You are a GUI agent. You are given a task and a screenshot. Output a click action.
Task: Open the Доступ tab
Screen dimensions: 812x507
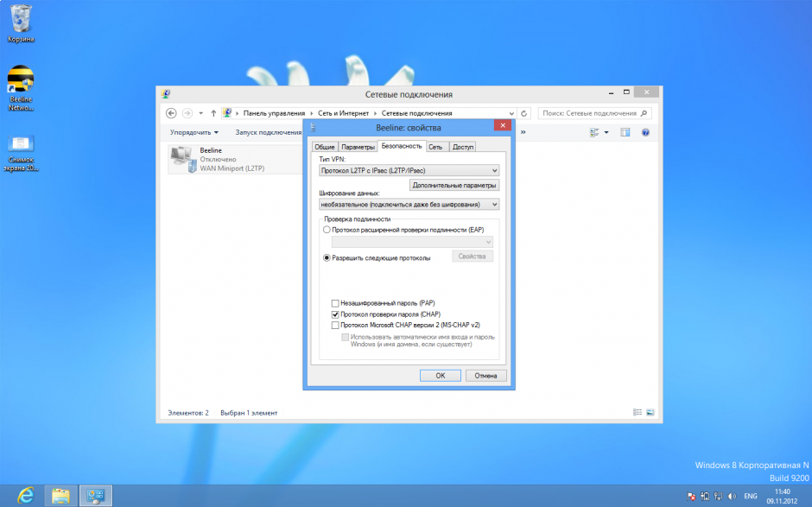pos(462,147)
